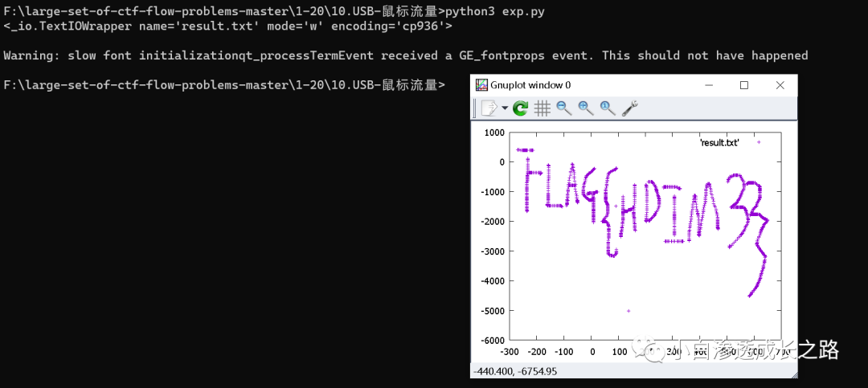Close the Gnuplot window 0
868x388 pixels.
780,84
